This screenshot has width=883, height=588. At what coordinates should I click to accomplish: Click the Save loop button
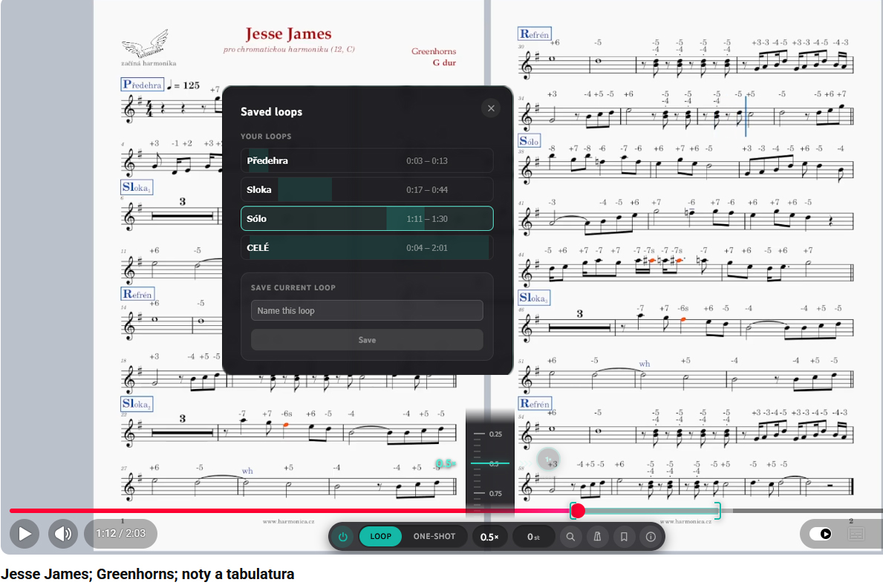(367, 339)
